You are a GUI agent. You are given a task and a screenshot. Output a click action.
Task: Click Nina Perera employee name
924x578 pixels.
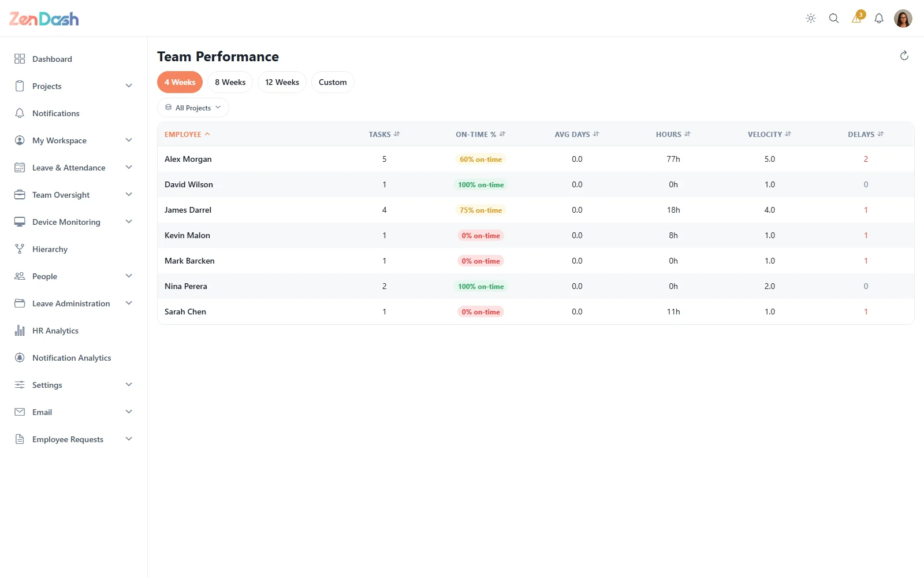click(185, 286)
